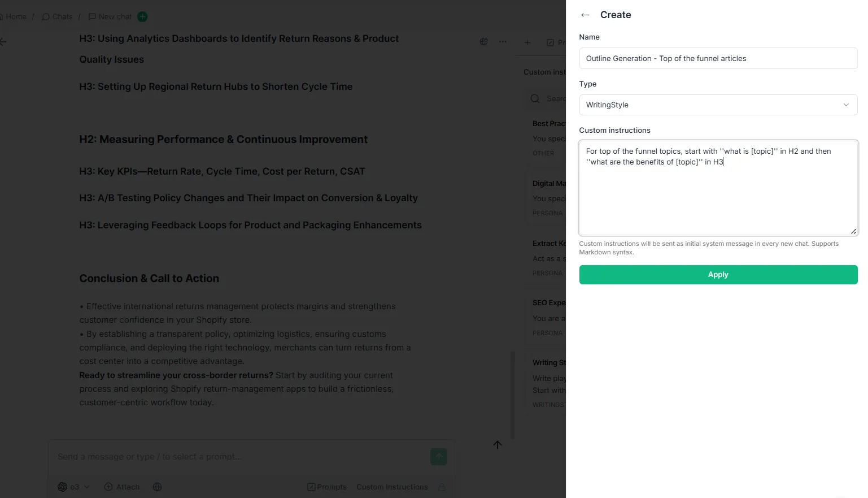Click the scroll-up arrow icon above the message box

pyautogui.click(x=497, y=445)
